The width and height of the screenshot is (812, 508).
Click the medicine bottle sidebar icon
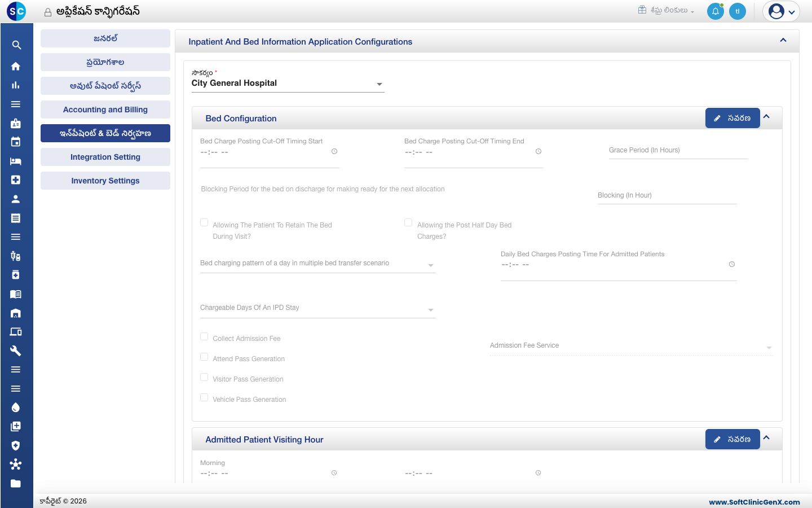[16, 275]
